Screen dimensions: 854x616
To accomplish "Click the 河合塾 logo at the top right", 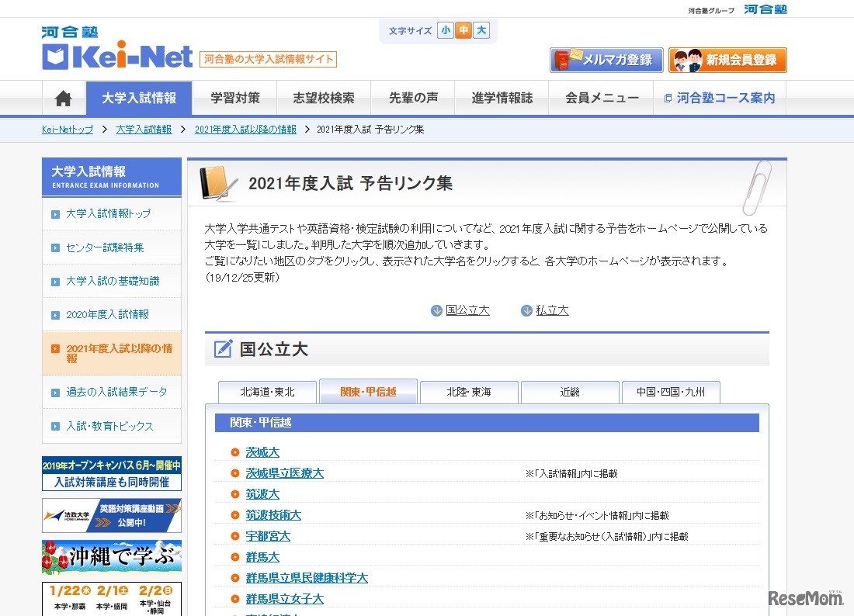I will coord(765,9).
